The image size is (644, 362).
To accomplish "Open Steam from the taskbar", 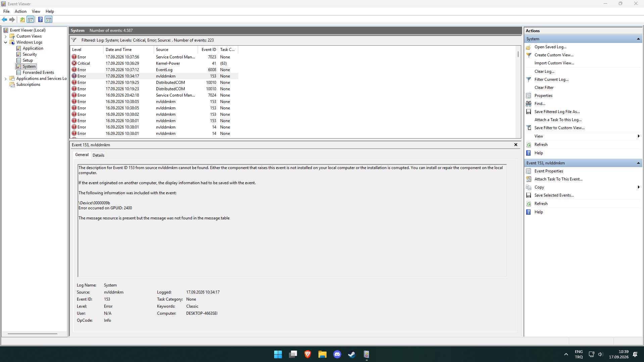I will [x=352, y=354].
